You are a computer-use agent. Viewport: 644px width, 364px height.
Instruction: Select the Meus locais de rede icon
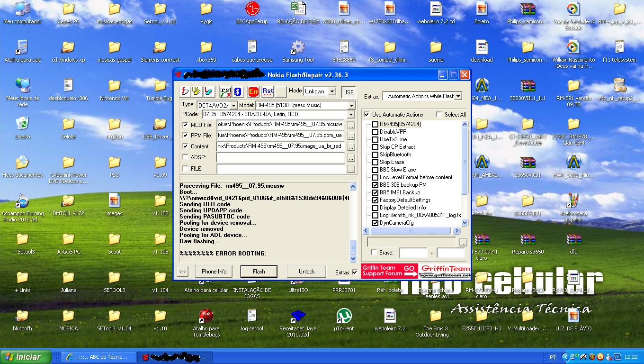click(x=22, y=92)
